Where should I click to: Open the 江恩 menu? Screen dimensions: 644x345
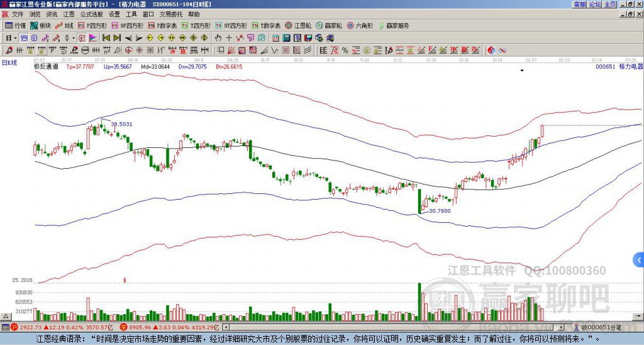69,14
